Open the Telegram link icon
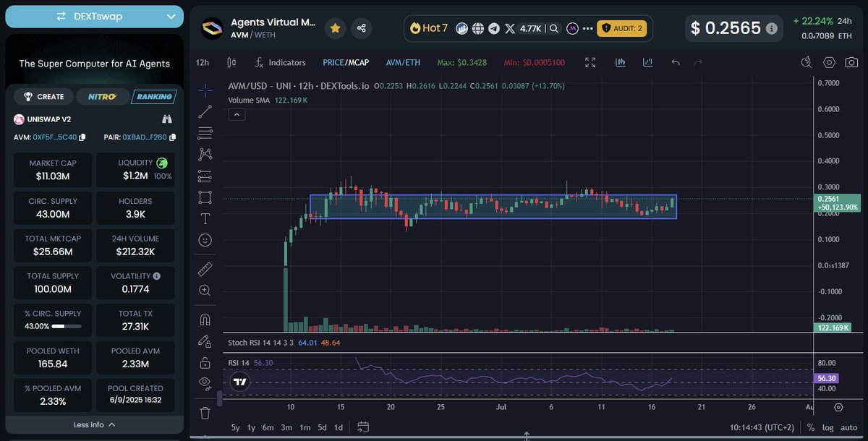Screen dimensions: 868x441 click(x=494, y=29)
